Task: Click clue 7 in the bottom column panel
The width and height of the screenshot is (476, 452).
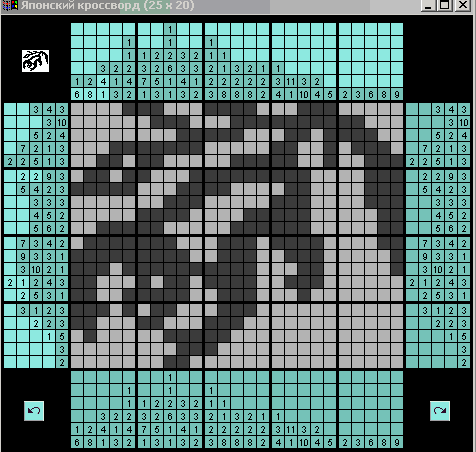Action: [144, 430]
